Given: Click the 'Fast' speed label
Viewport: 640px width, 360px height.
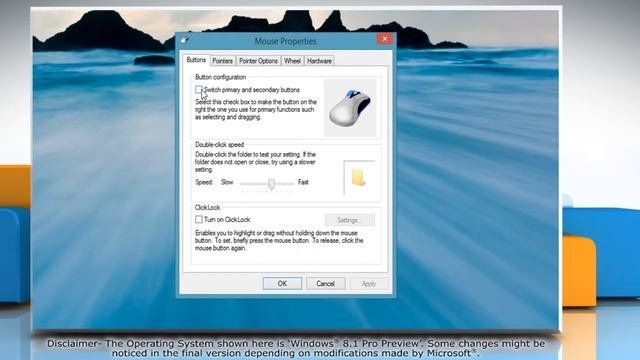Looking at the screenshot, I should pos(303,182).
